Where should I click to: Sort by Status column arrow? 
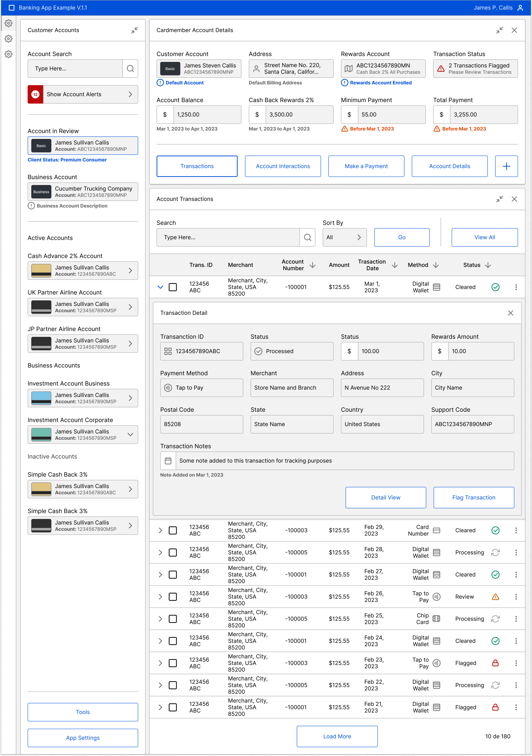(x=488, y=265)
